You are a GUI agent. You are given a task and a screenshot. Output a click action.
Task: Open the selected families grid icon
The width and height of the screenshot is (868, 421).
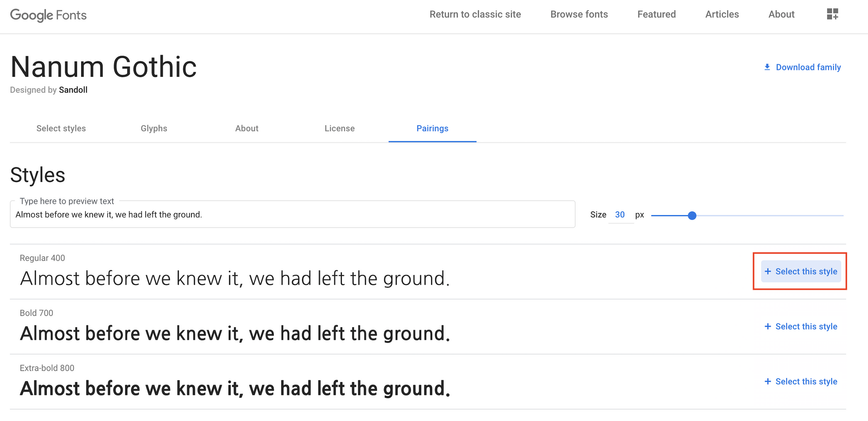coord(832,14)
